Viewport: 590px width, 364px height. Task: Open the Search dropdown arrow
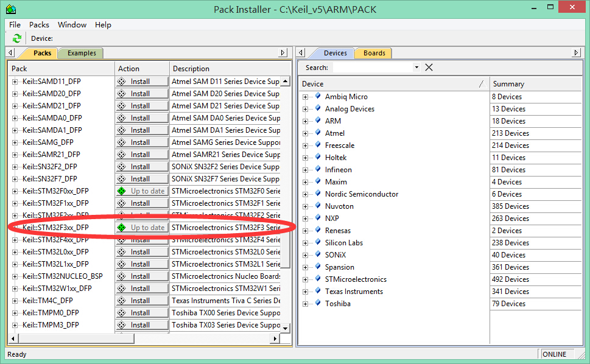pos(416,68)
